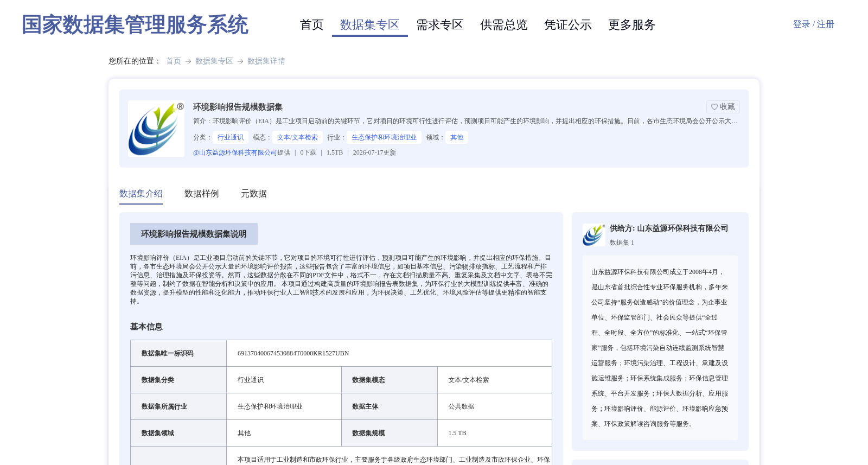Click the arrow icon before 数据集详情 breadcrumb
Viewport: 868px width, 465px height.
[240, 61]
